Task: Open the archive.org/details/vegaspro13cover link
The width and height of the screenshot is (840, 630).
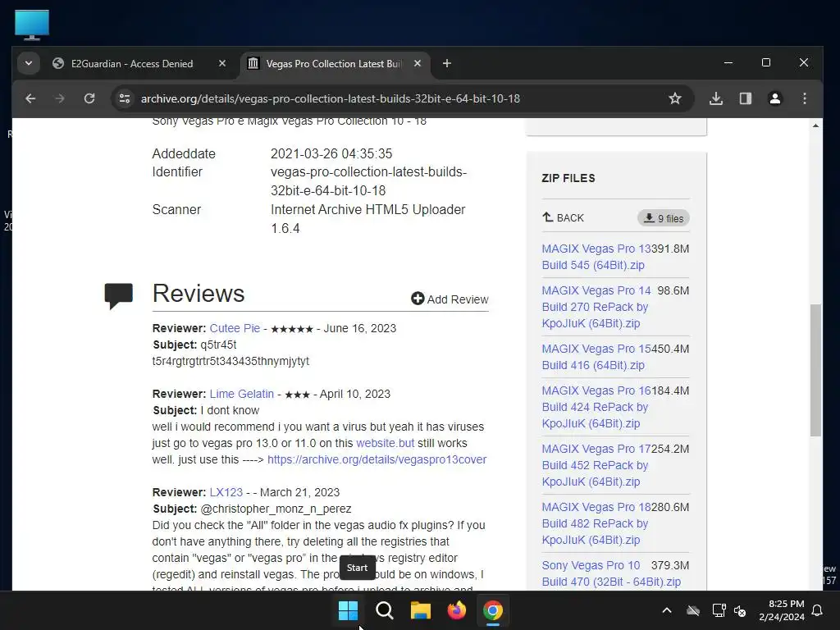Action: (377, 459)
